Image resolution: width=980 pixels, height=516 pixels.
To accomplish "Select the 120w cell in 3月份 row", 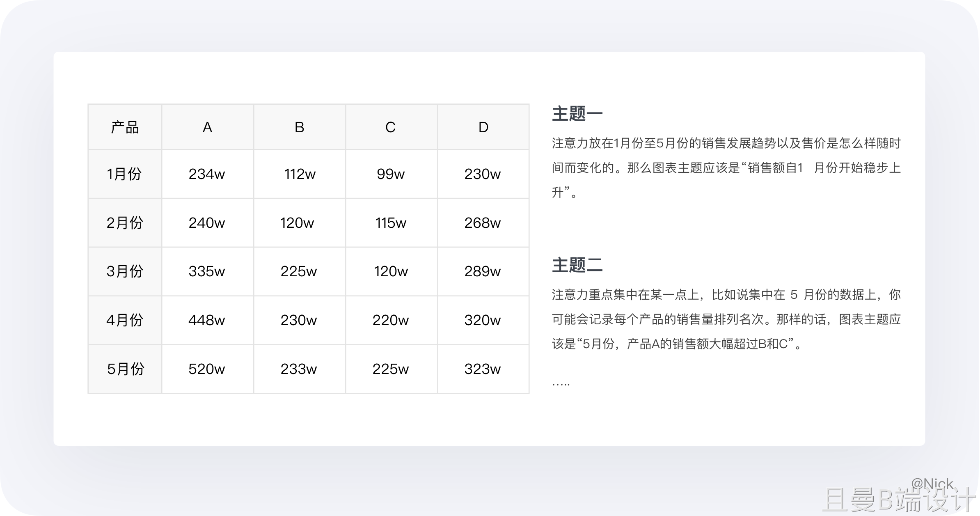I will [392, 271].
